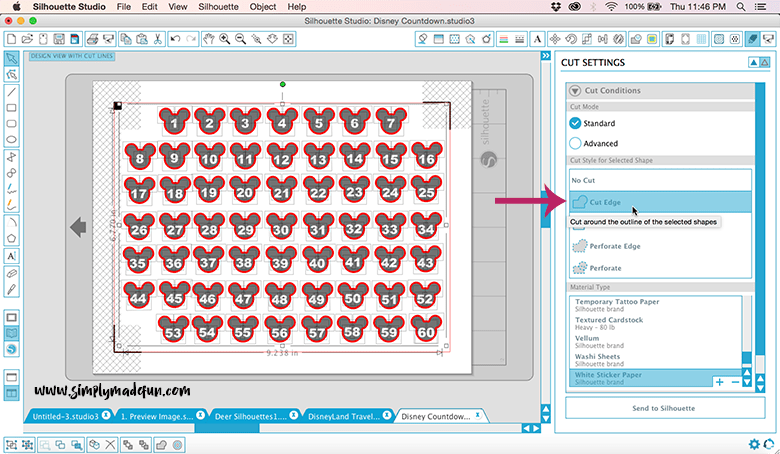This screenshot has width=780, height=454.
Task: Open the Rotate window icon
Action: point(571,39)
